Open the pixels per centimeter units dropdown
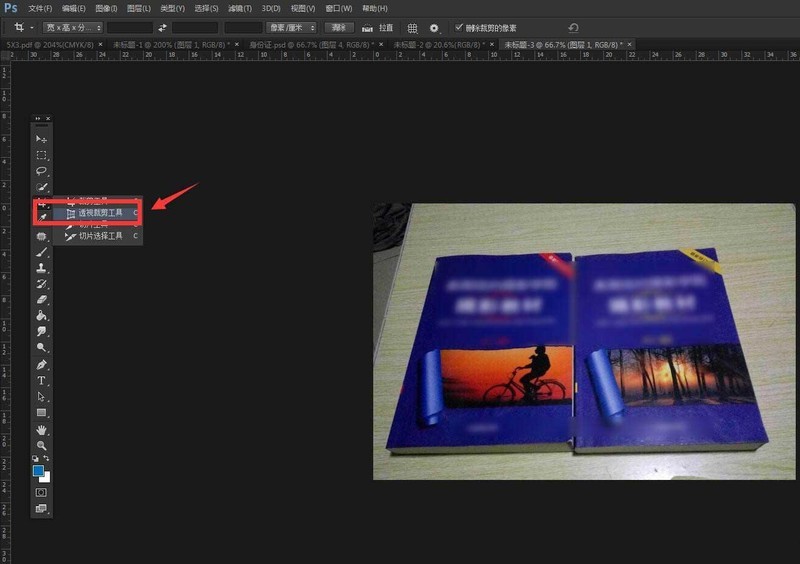 [291, 28]
